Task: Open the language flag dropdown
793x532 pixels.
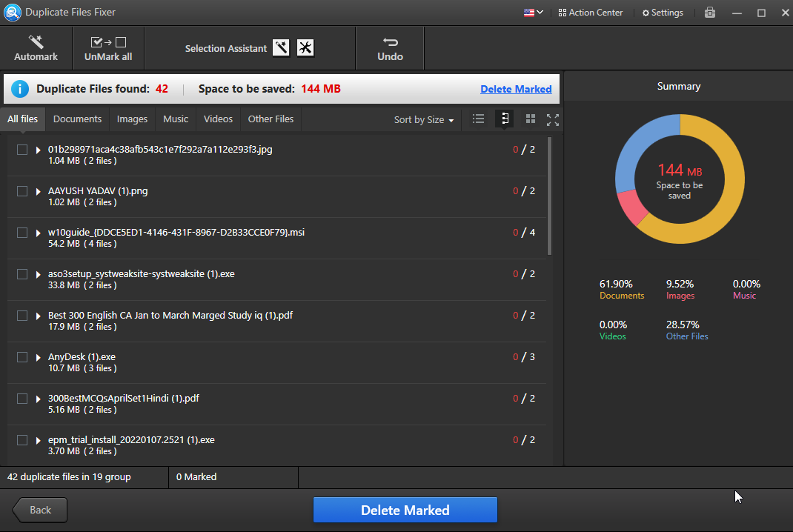Action: (x=532, y=13)
